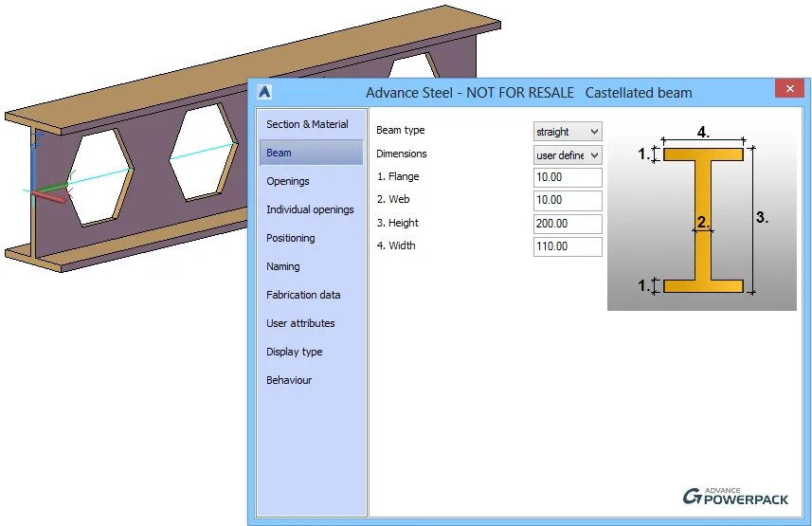The image size is (812, 526).
Task: Click the '3. Height' label
Action: 398,223
